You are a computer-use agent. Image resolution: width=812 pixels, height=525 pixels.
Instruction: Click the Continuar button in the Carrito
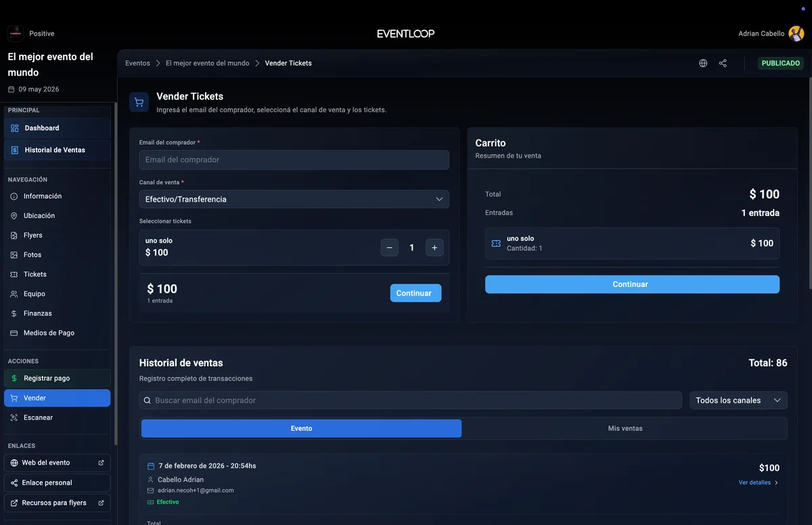631,284
